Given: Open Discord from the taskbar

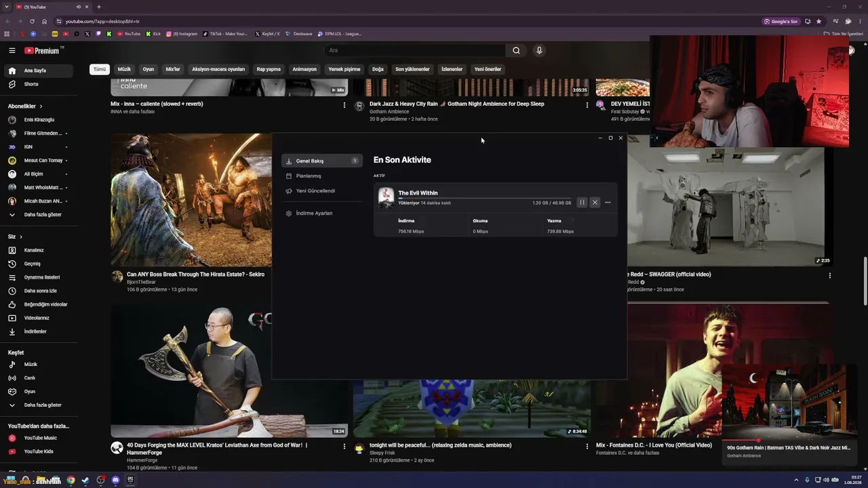Looking at the screenshot, I should (115, 480).
